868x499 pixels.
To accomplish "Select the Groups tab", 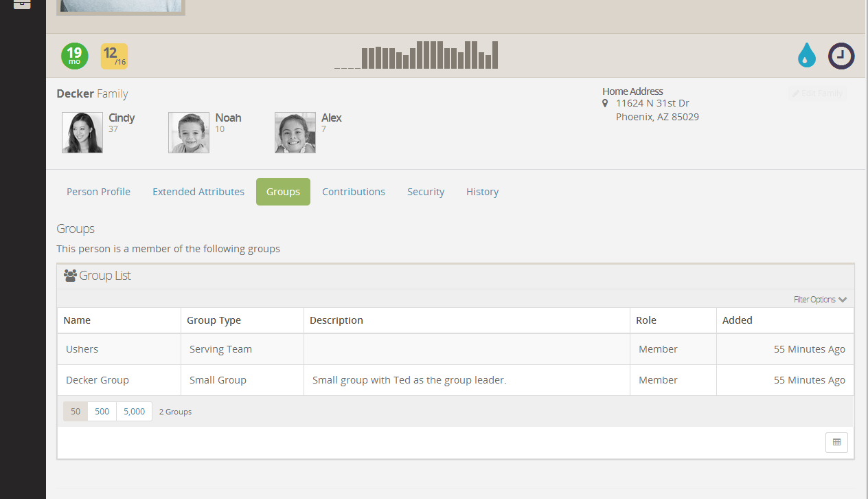I will tap(283, 192).
